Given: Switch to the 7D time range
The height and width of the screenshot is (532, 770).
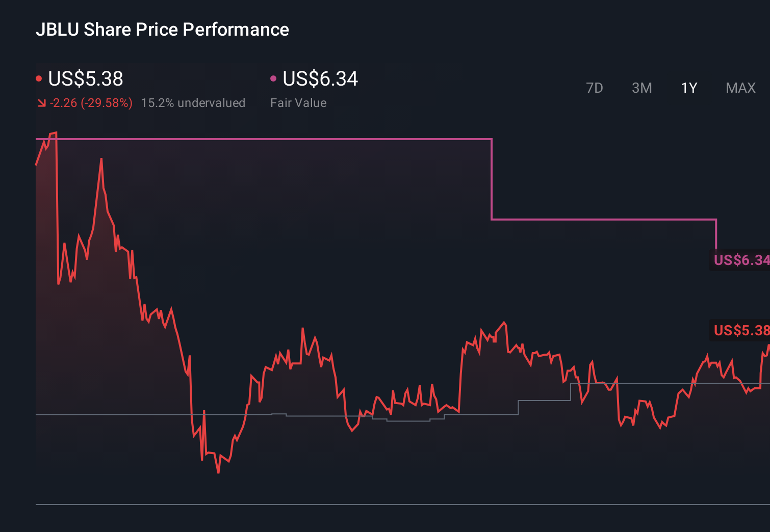Looking at the screenshot, I should 595,88.
